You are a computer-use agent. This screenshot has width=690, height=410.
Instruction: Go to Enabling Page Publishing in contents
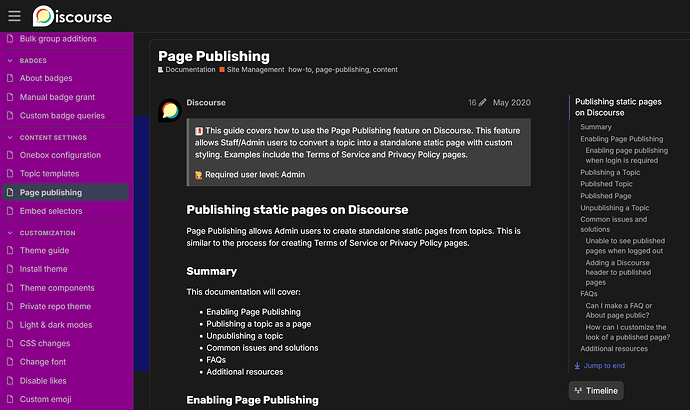coord(621,139)
